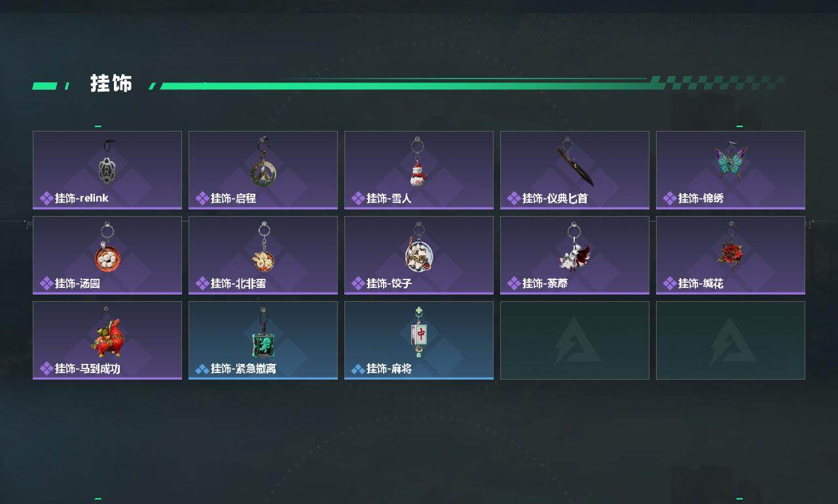Screen dimensions: 838x504
Task: Click the purple rarity icon beside 挂饰-relink
Action: tap(46, 198)
